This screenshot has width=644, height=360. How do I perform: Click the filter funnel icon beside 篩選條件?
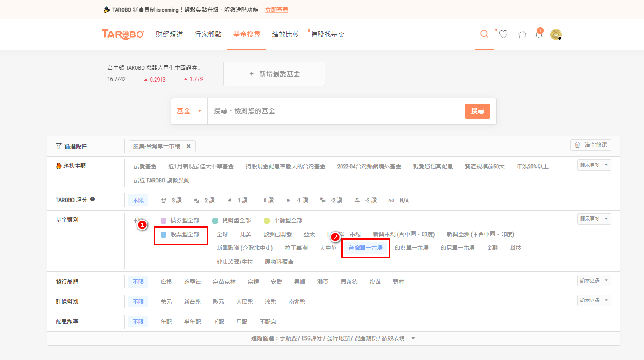click(x=58, y=146)
